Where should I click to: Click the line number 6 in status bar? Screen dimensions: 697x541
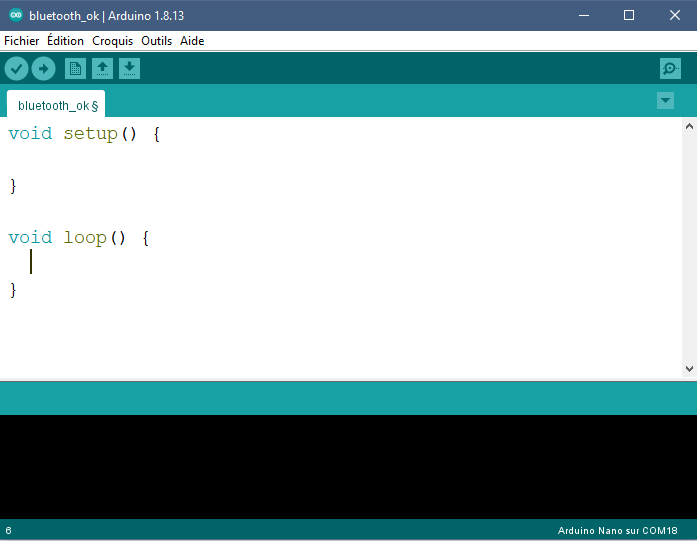[8, 530]
